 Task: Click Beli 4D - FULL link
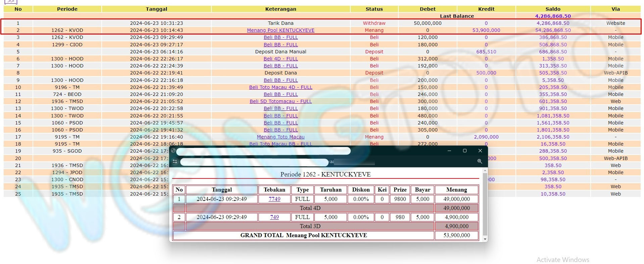281,59
